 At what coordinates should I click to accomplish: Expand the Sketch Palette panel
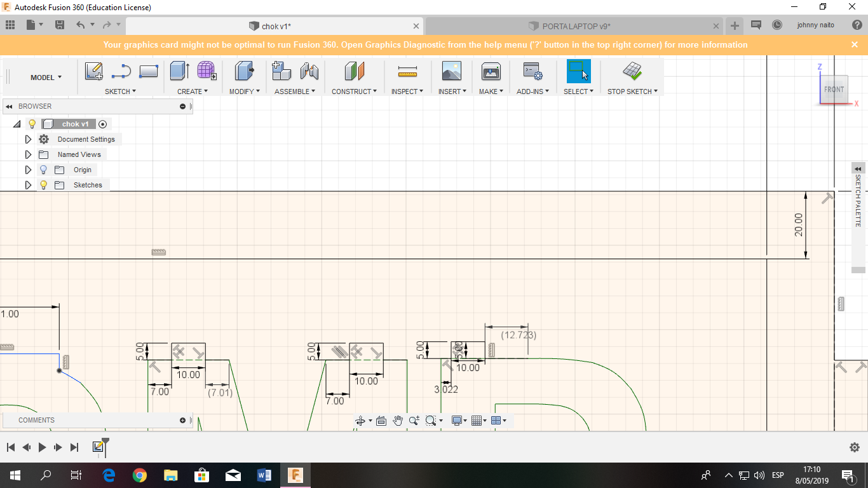coord(858,168)
